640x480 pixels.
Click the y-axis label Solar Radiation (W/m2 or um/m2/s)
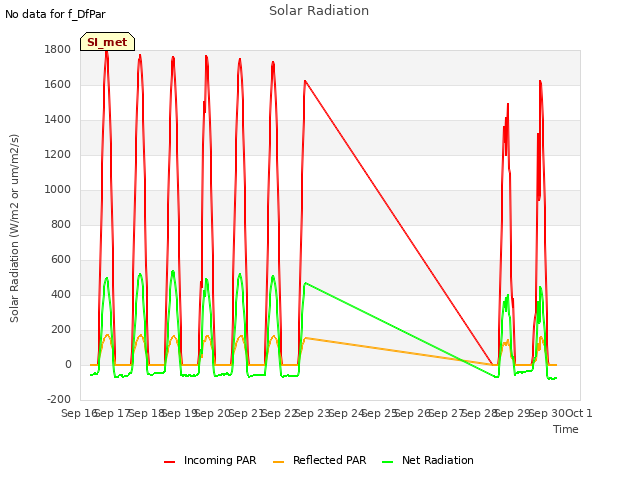point(14,228)
